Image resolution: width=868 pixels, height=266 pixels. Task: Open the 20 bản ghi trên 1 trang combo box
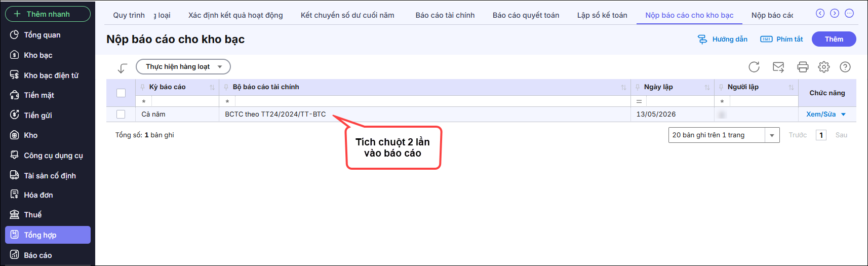coord(724,135)
